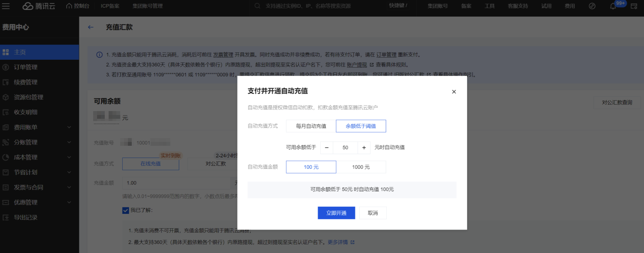This screenshot has height=253, width=644.
Task: Increase the balance threshold with plus
Action: 364,148
